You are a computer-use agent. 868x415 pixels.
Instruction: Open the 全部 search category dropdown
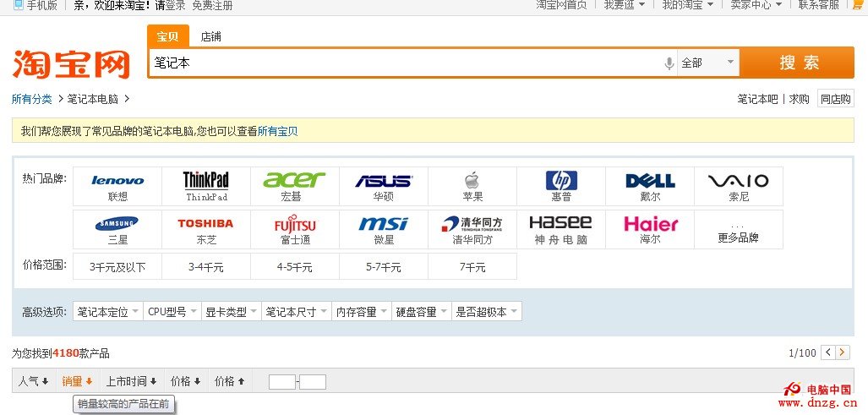coord(707,63)
